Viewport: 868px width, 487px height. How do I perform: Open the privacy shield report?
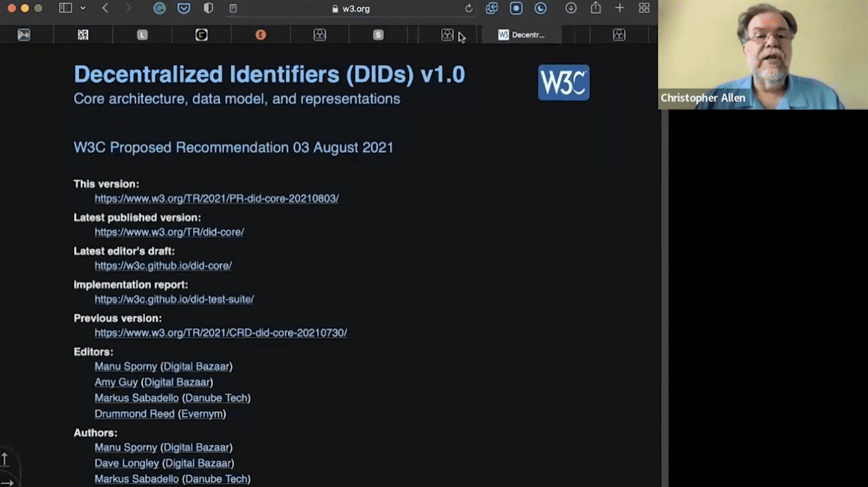click(208, 8)
